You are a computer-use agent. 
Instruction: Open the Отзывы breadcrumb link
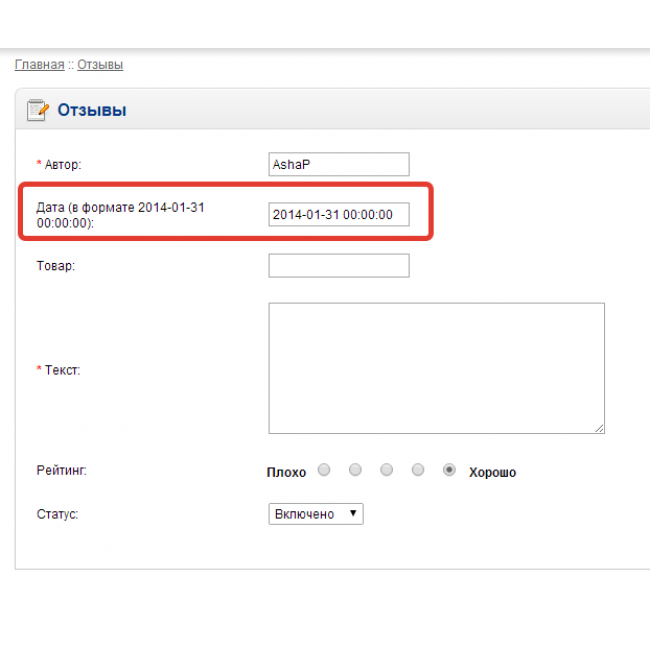(100, 65)
